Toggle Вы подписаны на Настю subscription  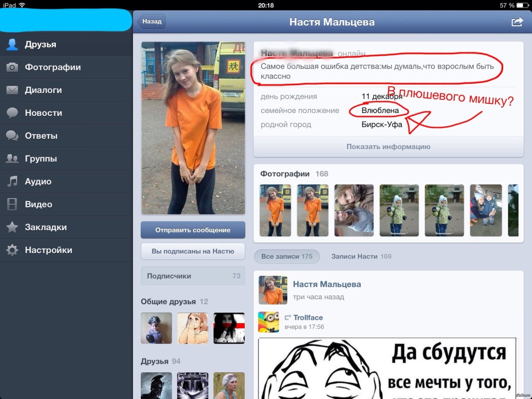click(x=193, y=251)
